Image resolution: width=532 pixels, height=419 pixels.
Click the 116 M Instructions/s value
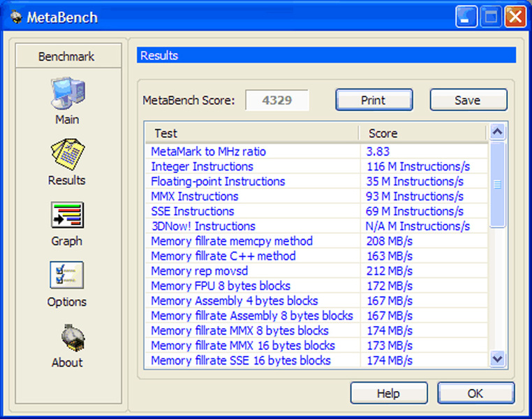click(x=418, y=166)
